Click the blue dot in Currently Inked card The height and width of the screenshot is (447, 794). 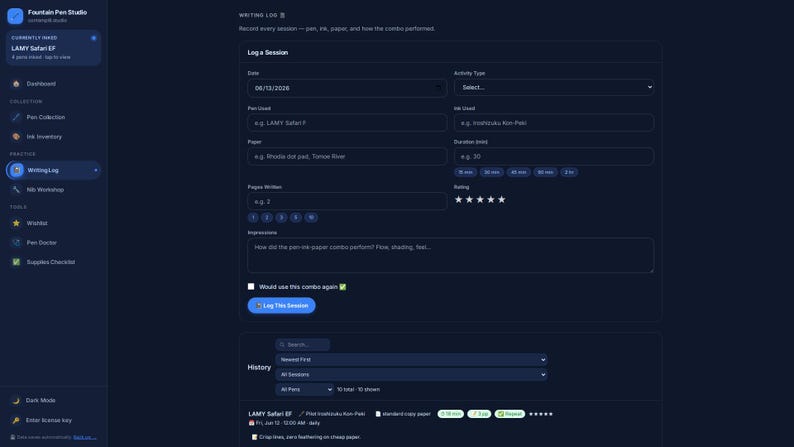[94, 38]
